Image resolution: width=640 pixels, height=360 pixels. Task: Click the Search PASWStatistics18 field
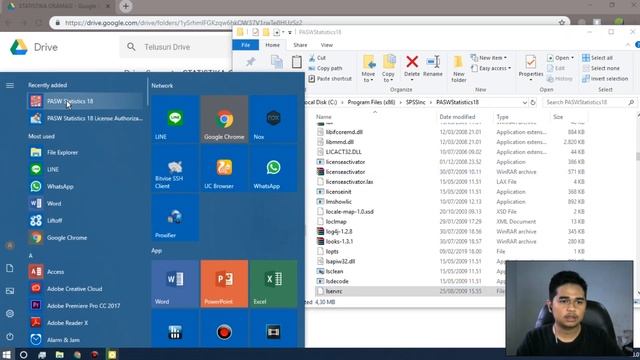pyautogui.click(x=589, y=102)
